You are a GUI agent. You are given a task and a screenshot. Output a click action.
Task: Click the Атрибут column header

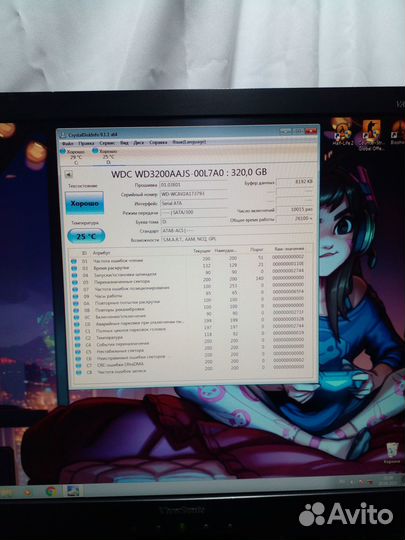[x=102, y=253]
